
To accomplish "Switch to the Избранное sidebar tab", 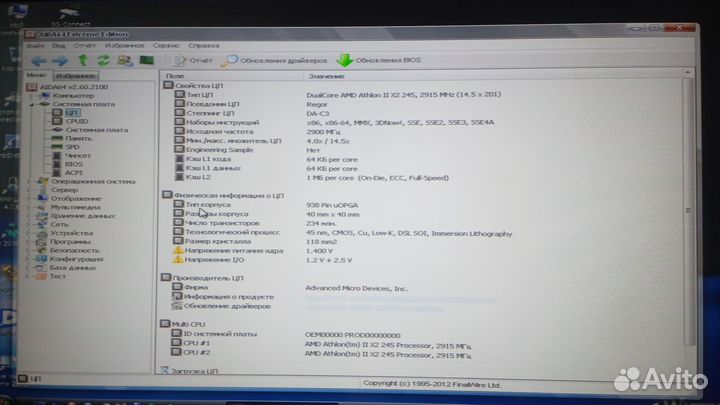I will pos(75,75).
